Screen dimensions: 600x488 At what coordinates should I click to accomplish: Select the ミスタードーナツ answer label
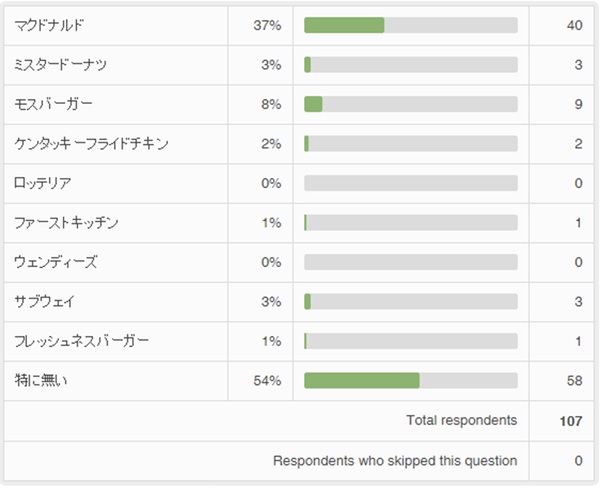point(61,64)
